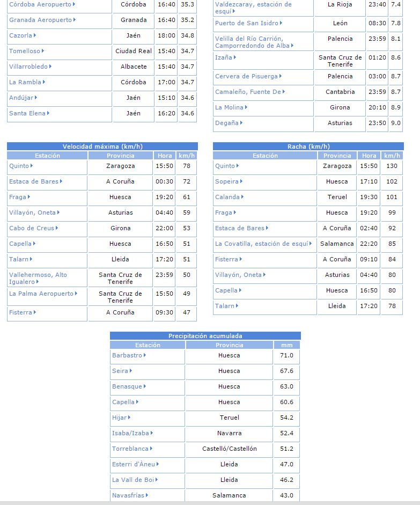Click the arrow icon after Cabo de Creus
This screenshot has width=420, height=505.
coord(57,228)
